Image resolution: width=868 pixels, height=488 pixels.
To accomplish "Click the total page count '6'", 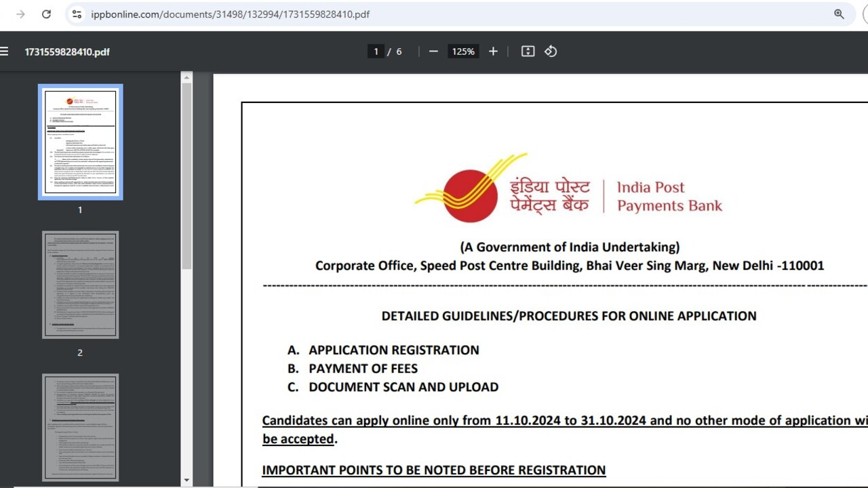I will click(x=399, y=52).
